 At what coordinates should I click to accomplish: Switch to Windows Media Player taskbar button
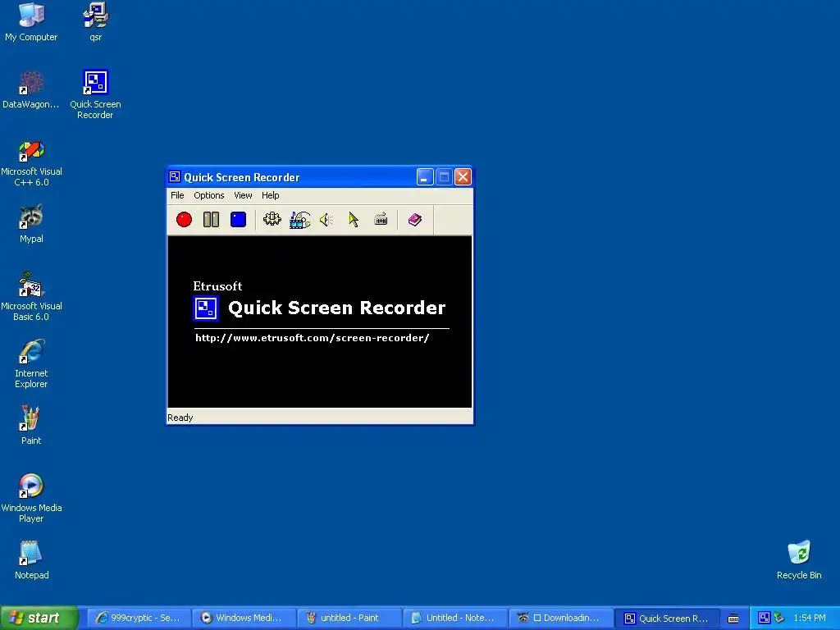(243, 618)
